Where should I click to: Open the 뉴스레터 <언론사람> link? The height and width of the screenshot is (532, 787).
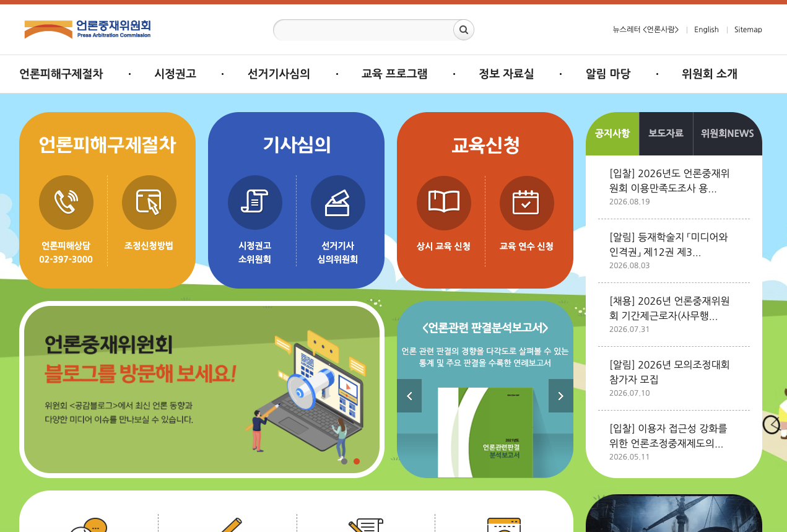pos(646,30)
